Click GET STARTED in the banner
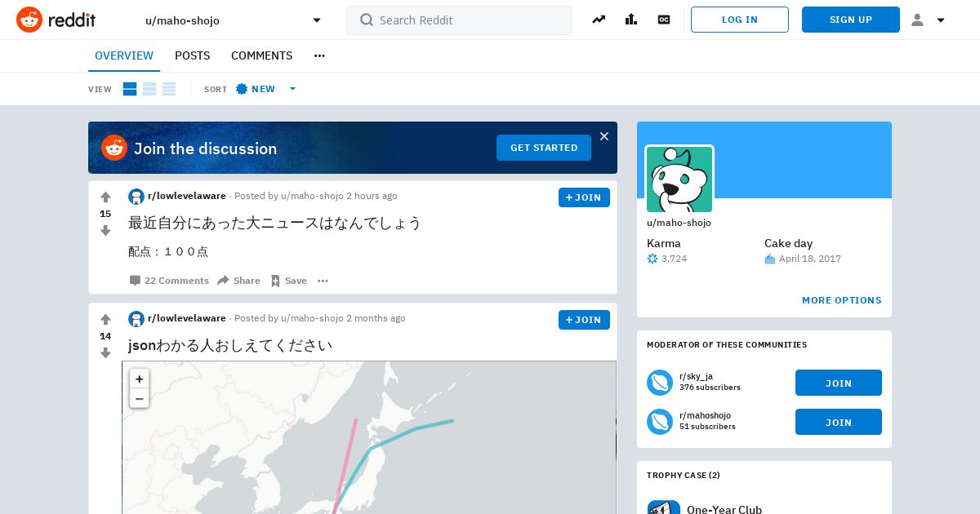The image size is (980, 514). [x=544, y=148]
